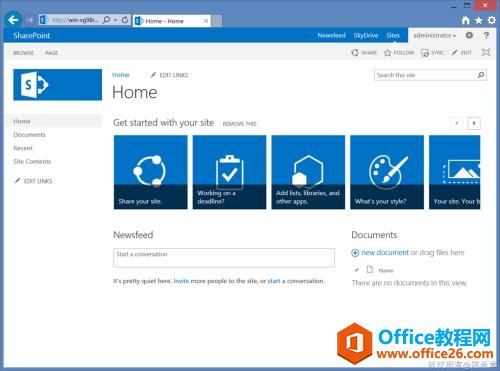The width and height of the screenshot is (500, 371).
Task: Sync the site with SYNC icon
Action: pyautogui.click(x=425, y=53)
